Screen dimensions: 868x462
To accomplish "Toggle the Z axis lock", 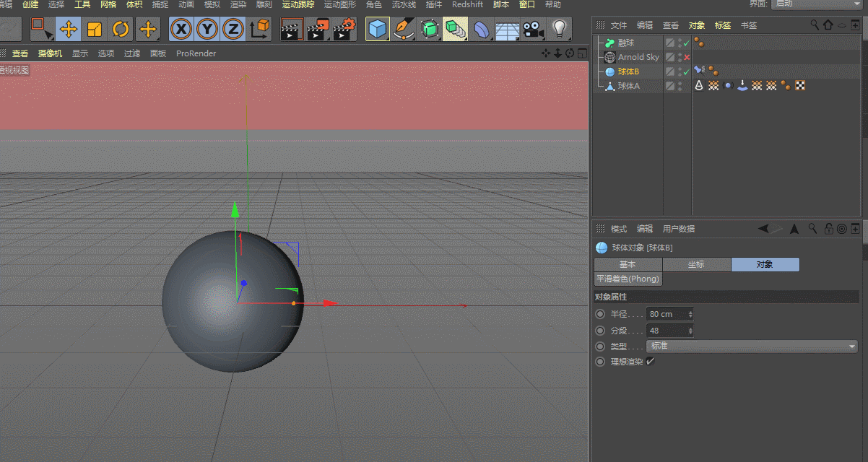I will [x=233, y=29].
